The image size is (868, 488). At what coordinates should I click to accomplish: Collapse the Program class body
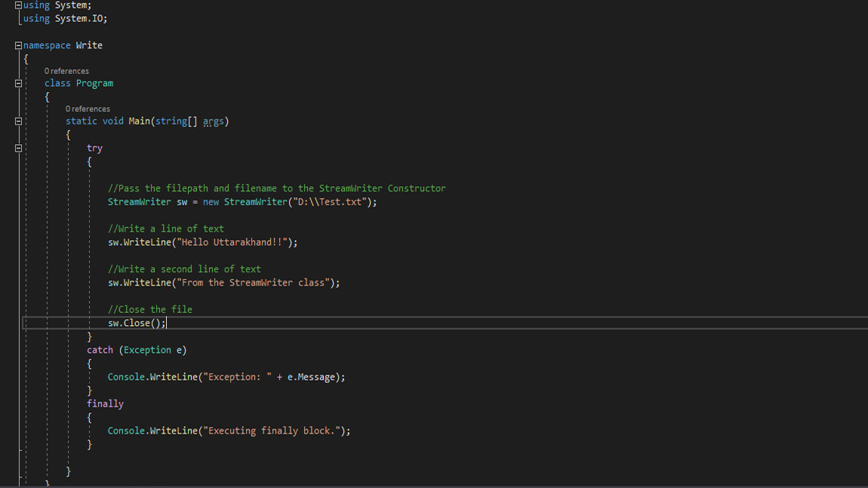[x=17, y=83]
